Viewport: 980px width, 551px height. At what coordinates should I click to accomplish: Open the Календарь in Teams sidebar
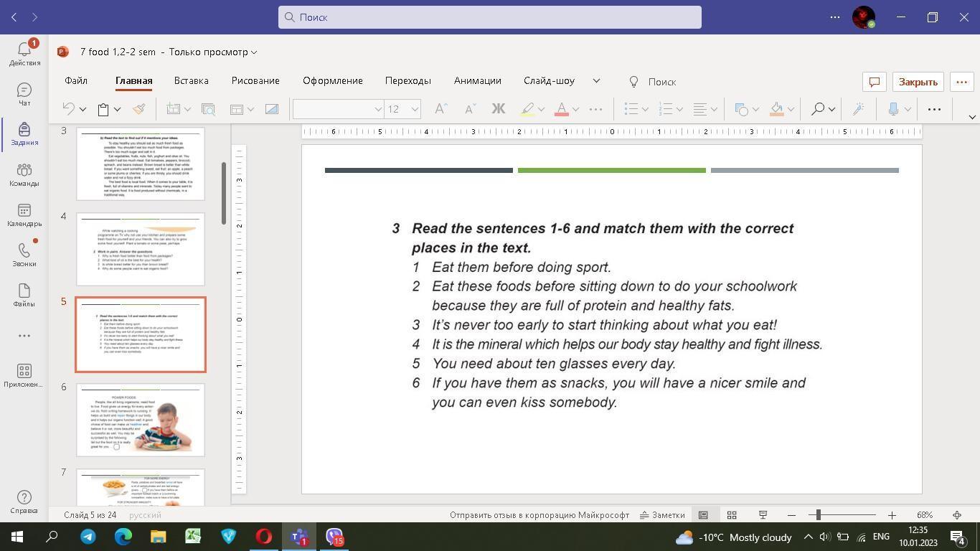pyautogui.click(x=24, y=215)
